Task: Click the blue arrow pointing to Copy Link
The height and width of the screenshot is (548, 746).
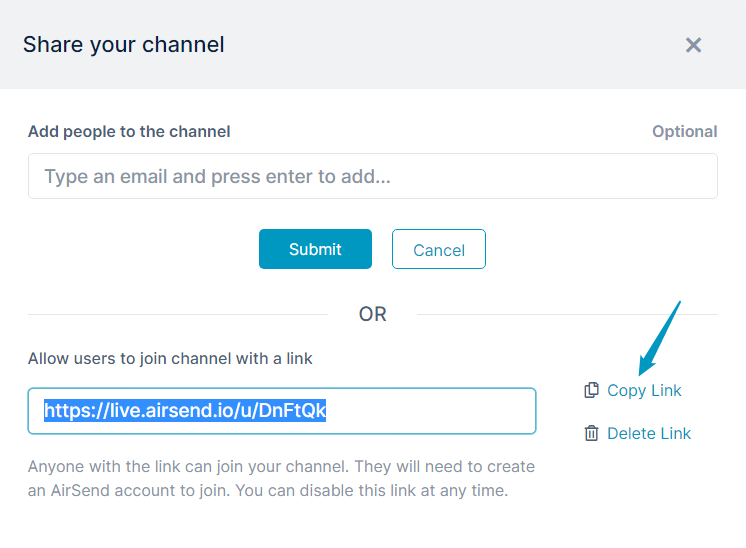Action: tap(659, 338)
